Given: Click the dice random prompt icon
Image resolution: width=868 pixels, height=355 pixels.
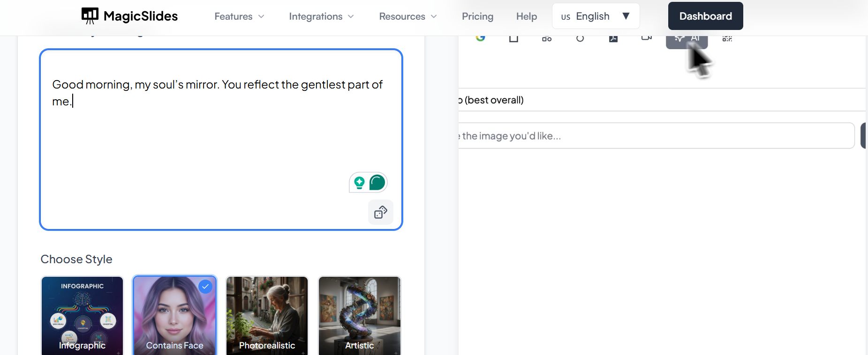Looking at the screenshot, I should [x=380, y=213].
